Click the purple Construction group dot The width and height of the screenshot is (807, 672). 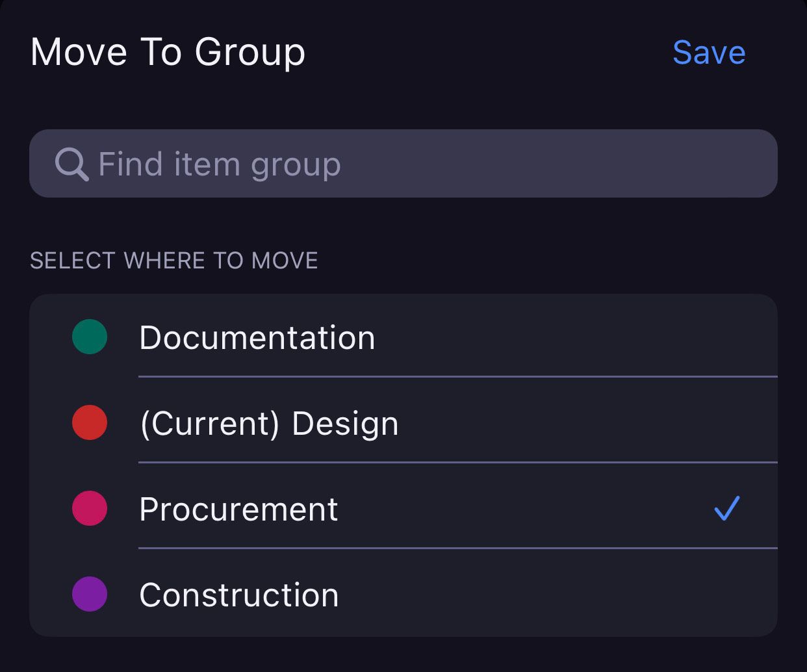pos(90,594)
